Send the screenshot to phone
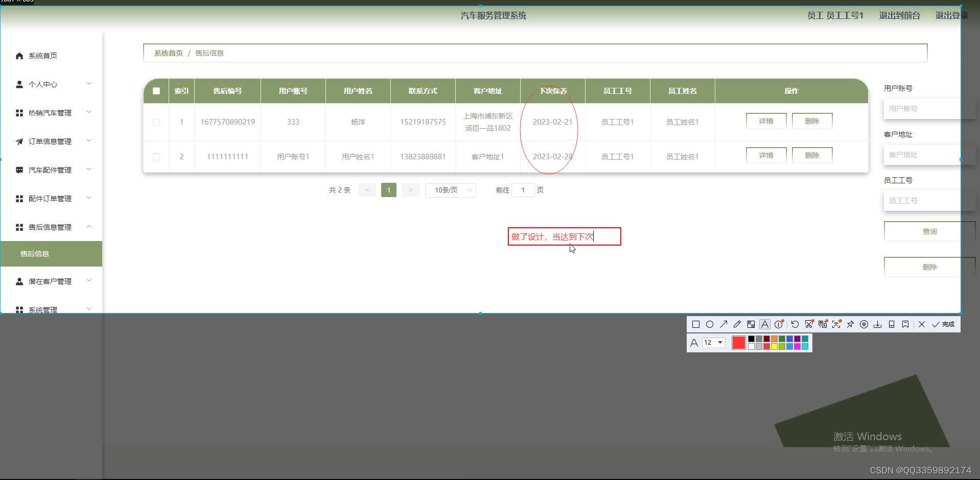This screenshot has width=980, height=480. (x=892, y=324)
